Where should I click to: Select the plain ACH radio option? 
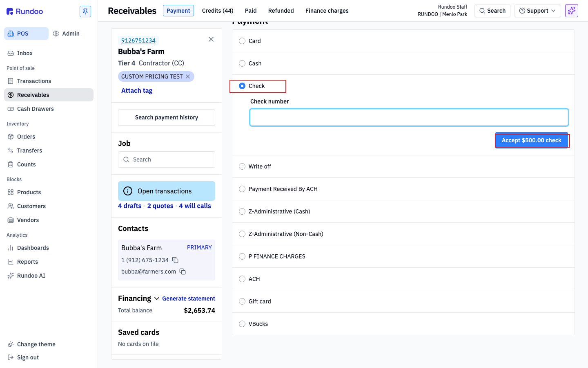[x=242, y=279]
